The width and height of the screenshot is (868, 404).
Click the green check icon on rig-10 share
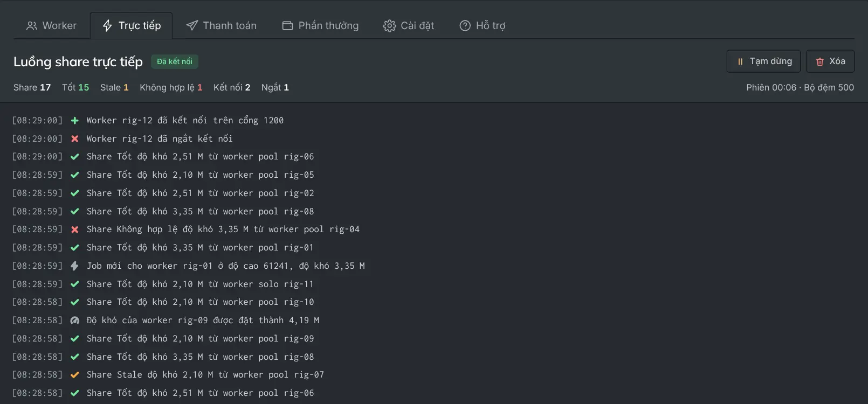coord(75,302)
